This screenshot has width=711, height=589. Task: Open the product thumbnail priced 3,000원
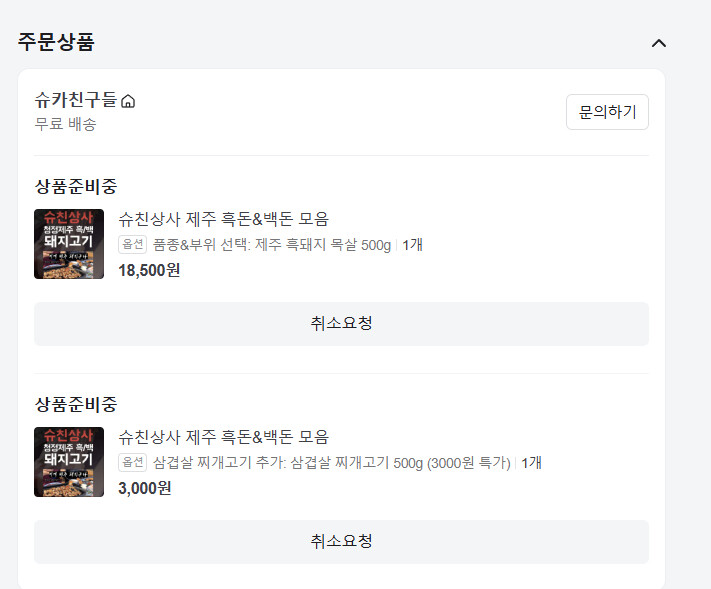click(x=69, y=462)
